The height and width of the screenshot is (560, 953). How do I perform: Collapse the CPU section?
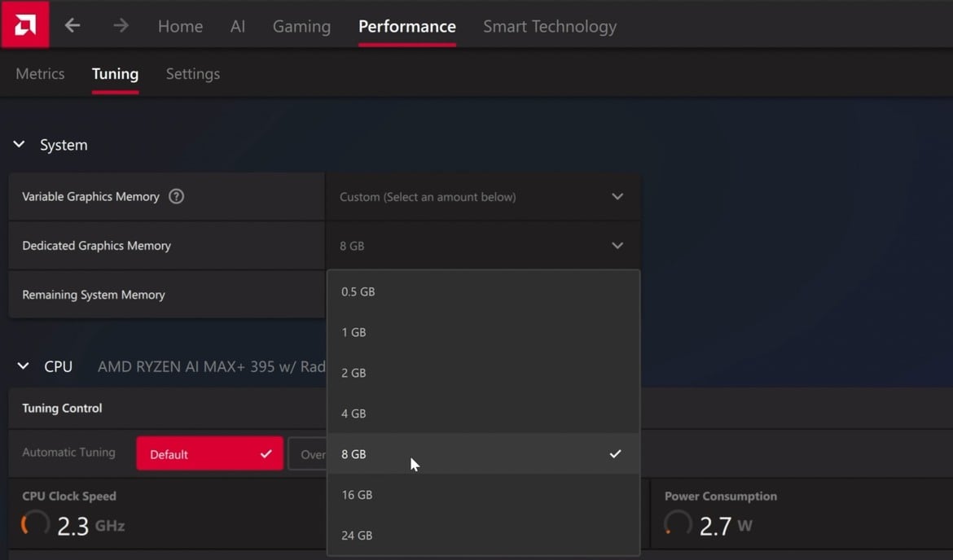pyautogui.click(x=23, y=366)
